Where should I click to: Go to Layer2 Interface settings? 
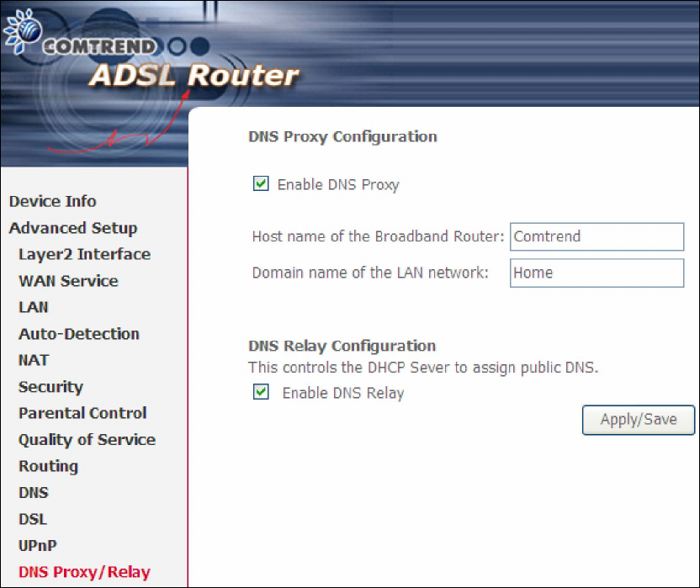(x=85, y=255)
